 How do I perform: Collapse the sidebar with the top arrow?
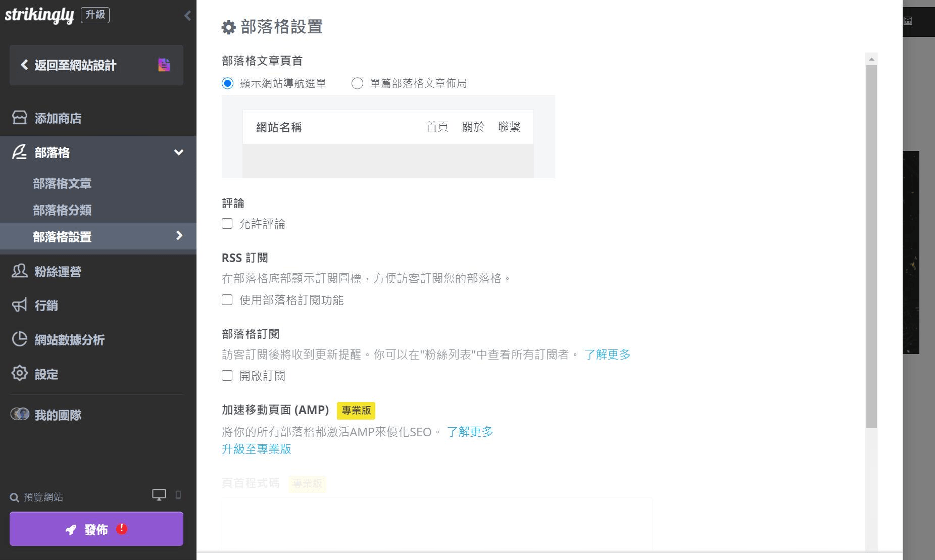click(x=187, y=15)
